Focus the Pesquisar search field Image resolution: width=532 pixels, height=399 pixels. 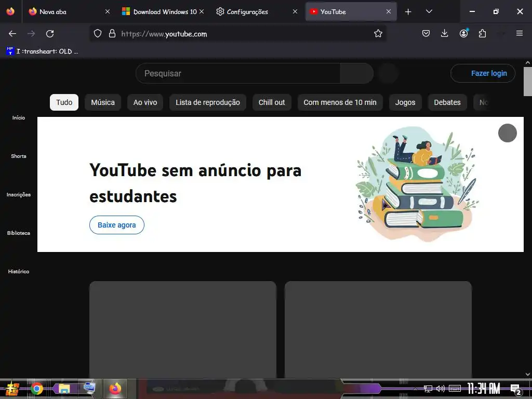pyautogui.click(x=238, y=73)
